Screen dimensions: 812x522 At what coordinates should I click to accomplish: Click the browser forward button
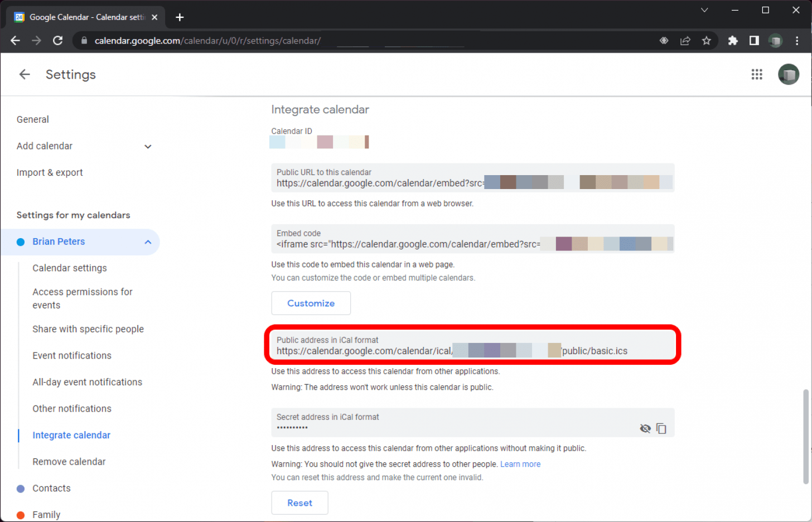36,41
